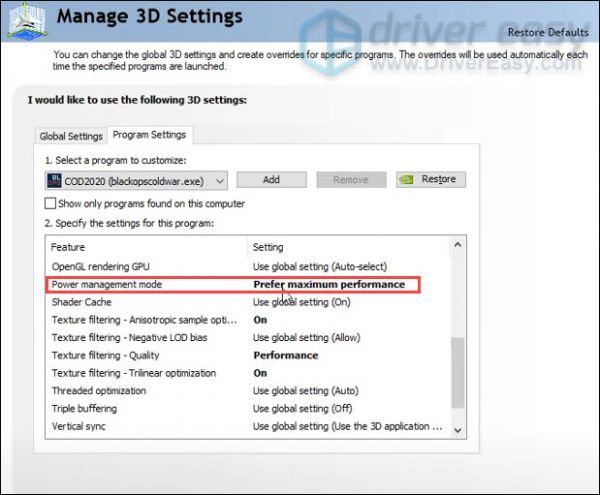Image resolution: width=600 pixels, height=495 pixels.
Task: Select the Triple buffering feature
Action: (x=84, y=409)
